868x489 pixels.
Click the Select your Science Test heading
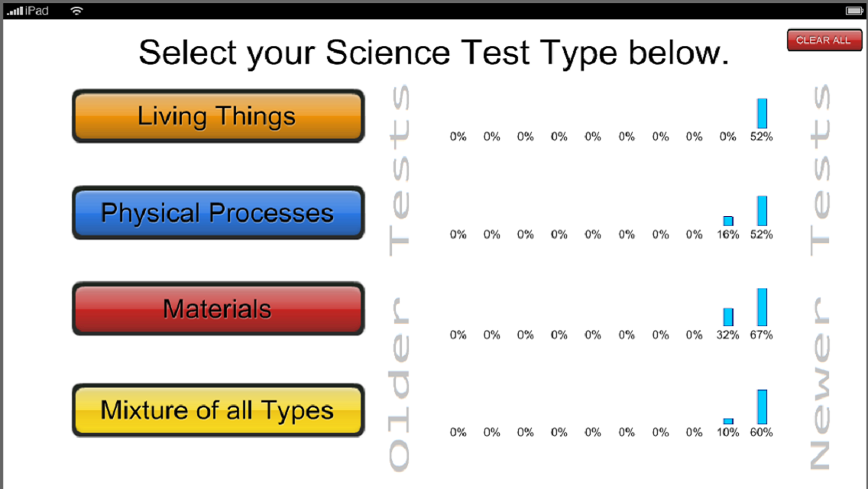[433, 53]
